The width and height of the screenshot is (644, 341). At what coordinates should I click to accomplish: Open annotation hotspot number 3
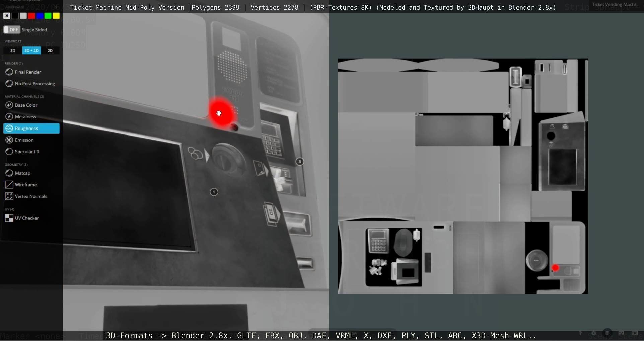300,162
